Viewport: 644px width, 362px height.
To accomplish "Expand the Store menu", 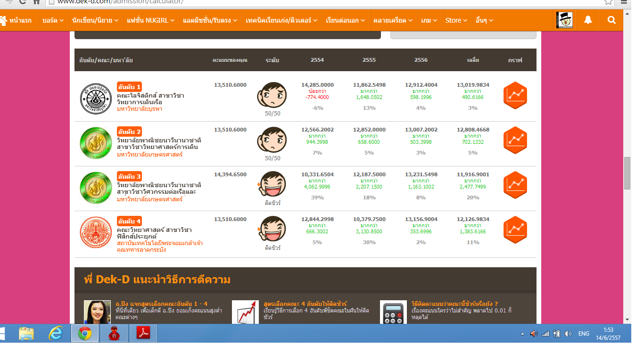I will pyautogui.click(x=456, y=20).
